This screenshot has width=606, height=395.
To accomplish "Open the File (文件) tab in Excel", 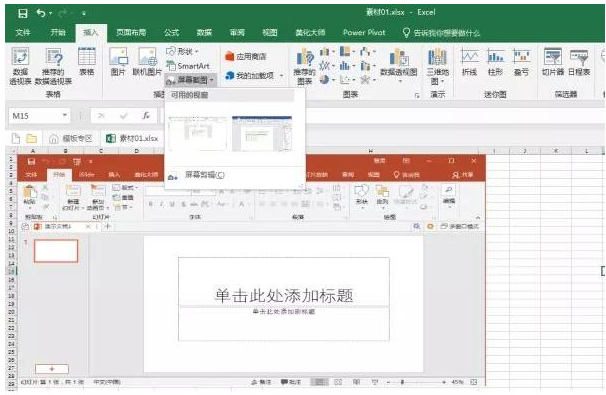I will (x=23, y=33).
